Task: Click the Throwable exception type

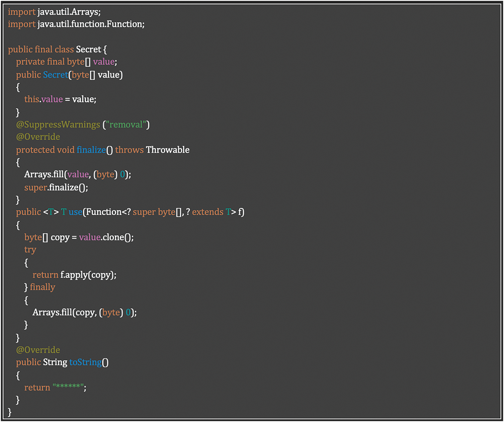Action: (x=168, y=150)
